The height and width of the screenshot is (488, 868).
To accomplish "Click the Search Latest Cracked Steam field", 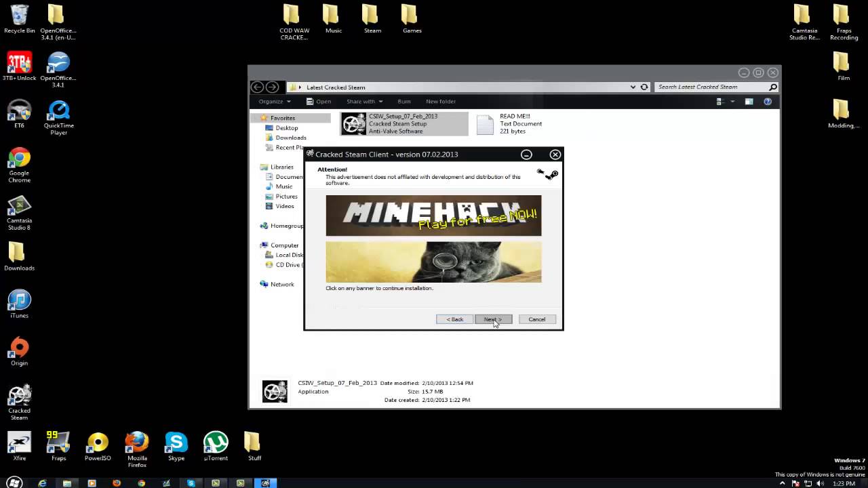I will [x=716, y=87].
